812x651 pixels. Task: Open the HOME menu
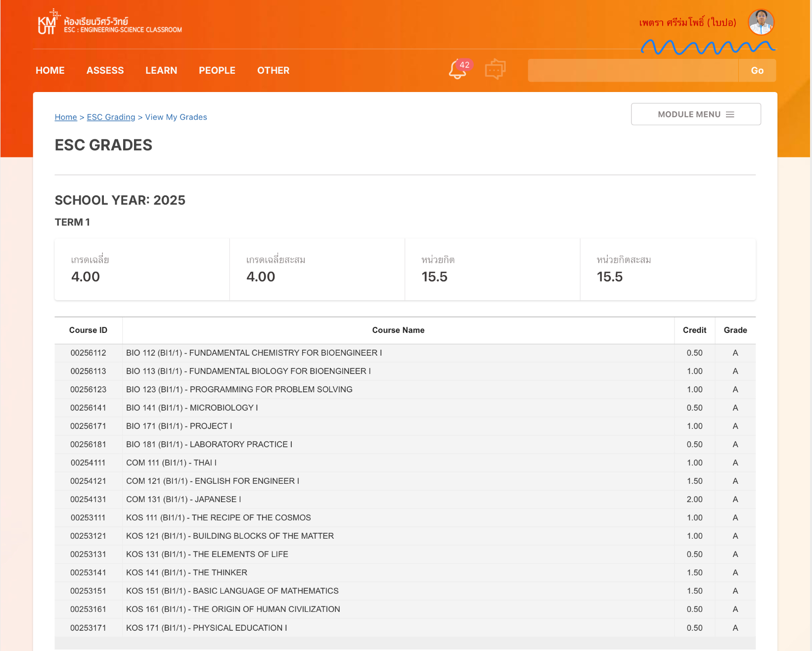tap(50, 70)
